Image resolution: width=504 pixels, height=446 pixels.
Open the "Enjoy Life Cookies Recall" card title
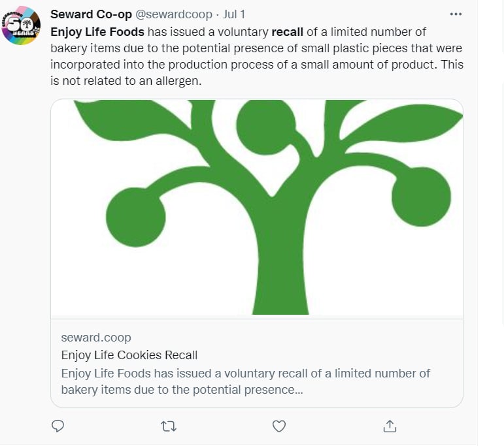pos(129,355)
